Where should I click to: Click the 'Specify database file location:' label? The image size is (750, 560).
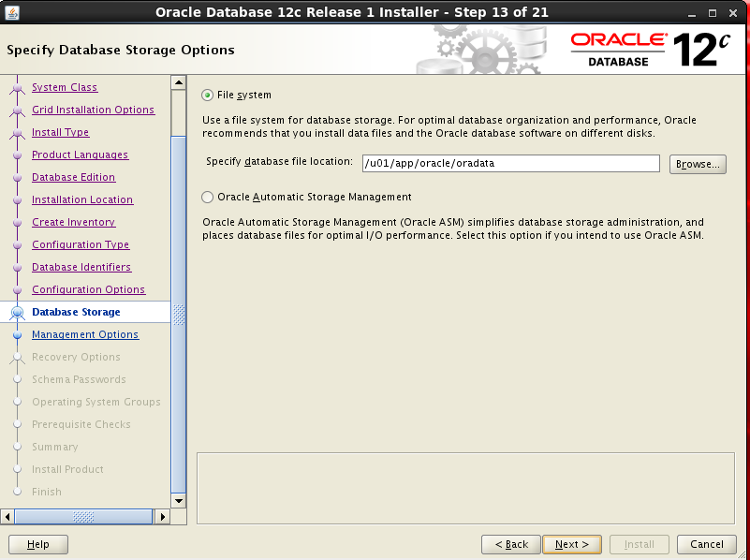coord(279,162)
